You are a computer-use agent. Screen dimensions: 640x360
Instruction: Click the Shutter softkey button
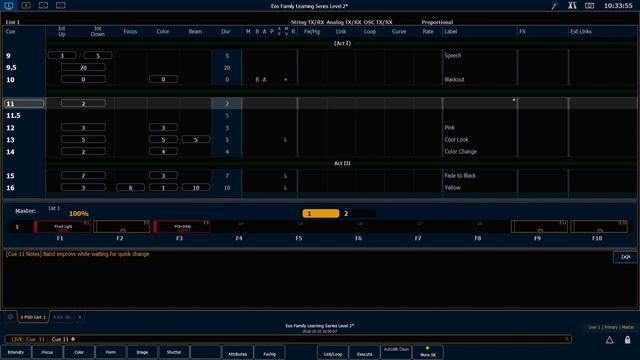pyautogui.click(x=174, y=352)
